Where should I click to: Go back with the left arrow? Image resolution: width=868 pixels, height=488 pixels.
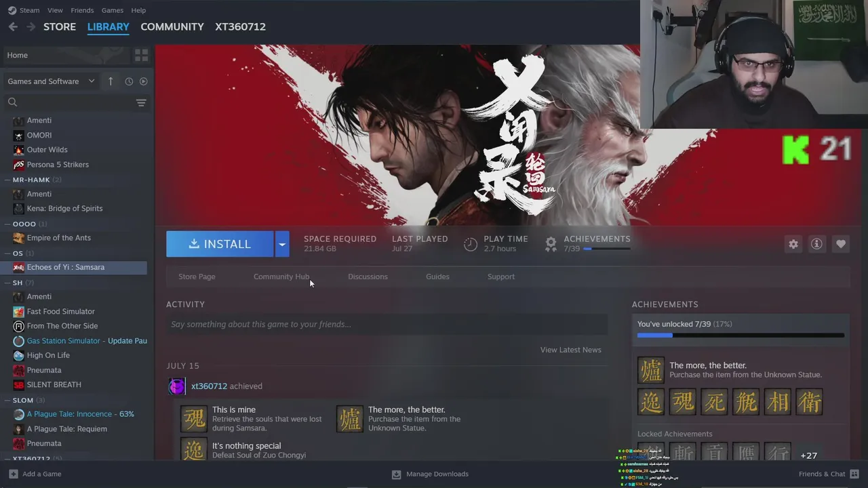tap(13, 26)
